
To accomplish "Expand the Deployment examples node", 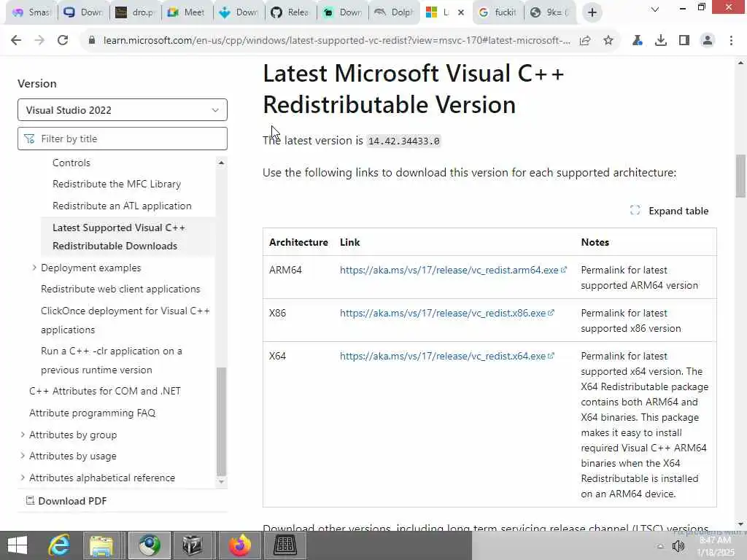I will pos(34,268).
